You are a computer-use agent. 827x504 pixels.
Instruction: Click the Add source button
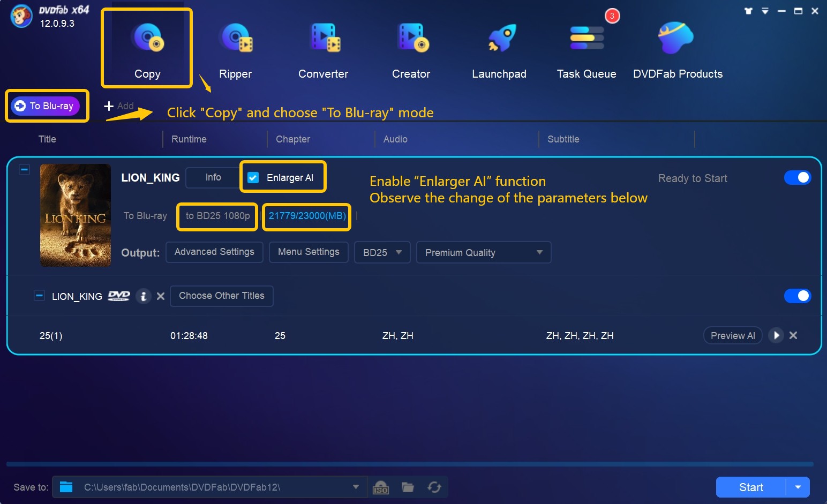(x=119, y=106)
